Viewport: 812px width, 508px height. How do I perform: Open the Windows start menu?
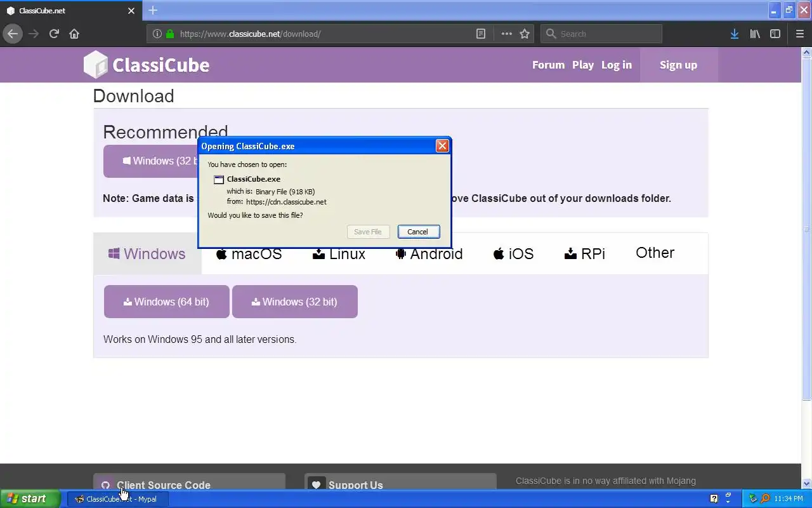click(x=30, y=498)
